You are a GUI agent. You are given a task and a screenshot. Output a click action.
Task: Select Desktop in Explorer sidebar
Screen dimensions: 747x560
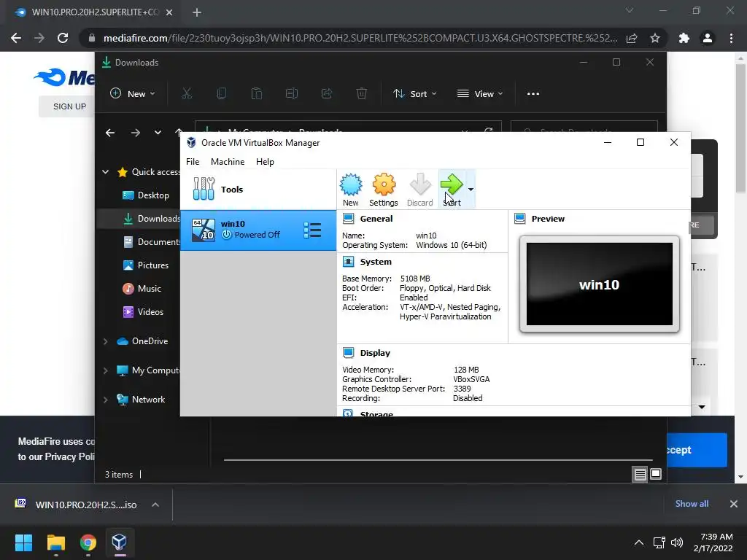[146, 195]
